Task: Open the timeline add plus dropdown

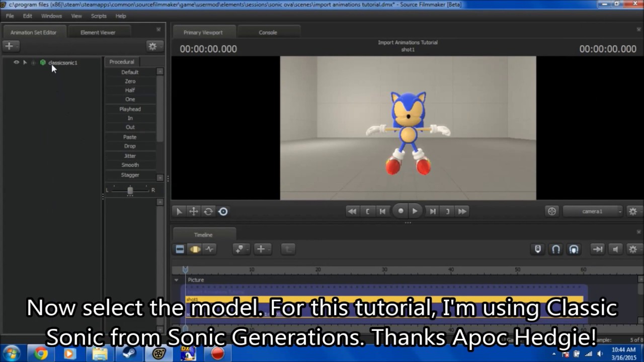Action: pyautogui.click(x=263, y=249)
